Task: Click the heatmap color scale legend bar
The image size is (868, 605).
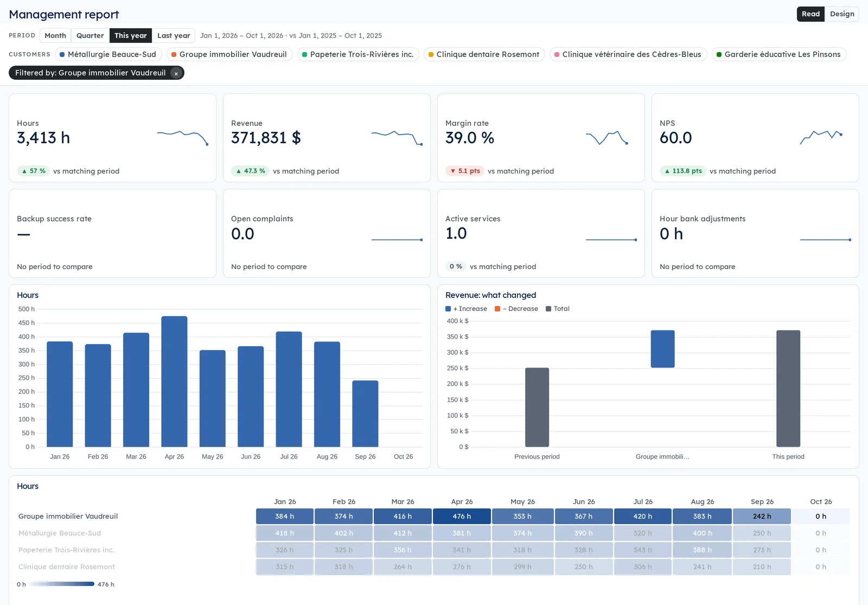Action: (x=62, y=584)
